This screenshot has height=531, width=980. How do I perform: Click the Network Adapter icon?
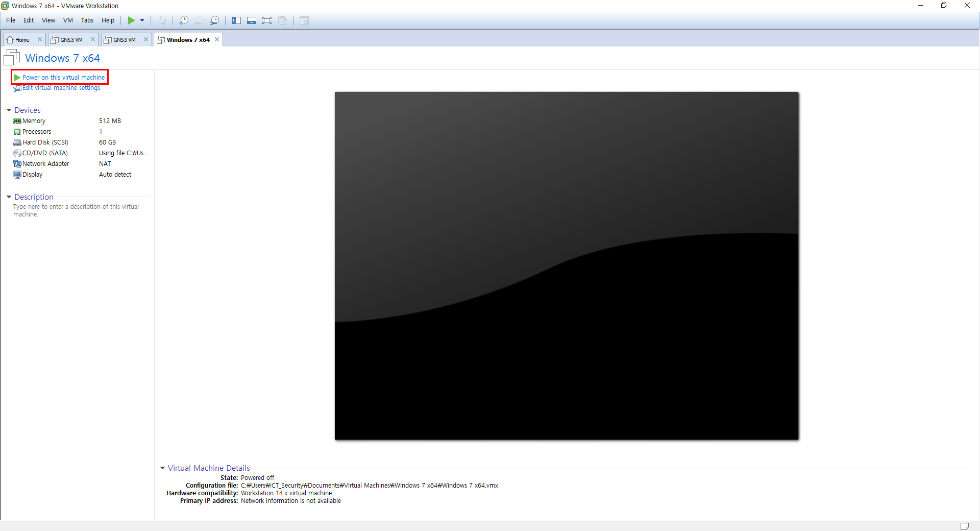(x=17, y=164)
